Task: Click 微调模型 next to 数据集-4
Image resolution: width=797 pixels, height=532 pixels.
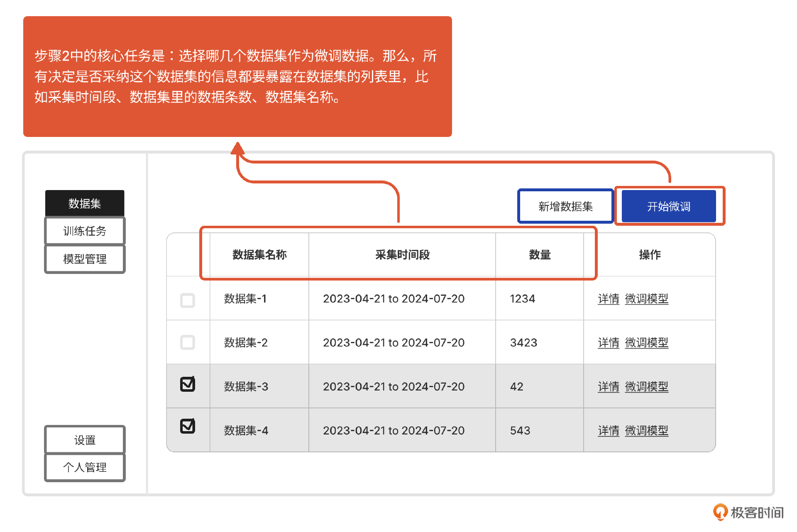Action: click(x=646, y=431)
